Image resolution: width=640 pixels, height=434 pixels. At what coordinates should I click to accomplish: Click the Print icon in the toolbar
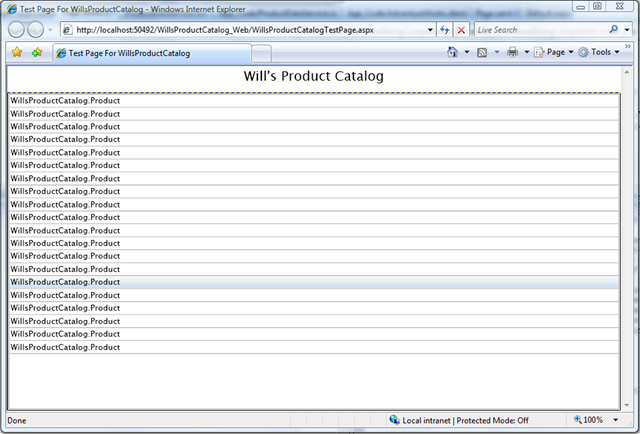pyautogui.click(x=512, y=52)
